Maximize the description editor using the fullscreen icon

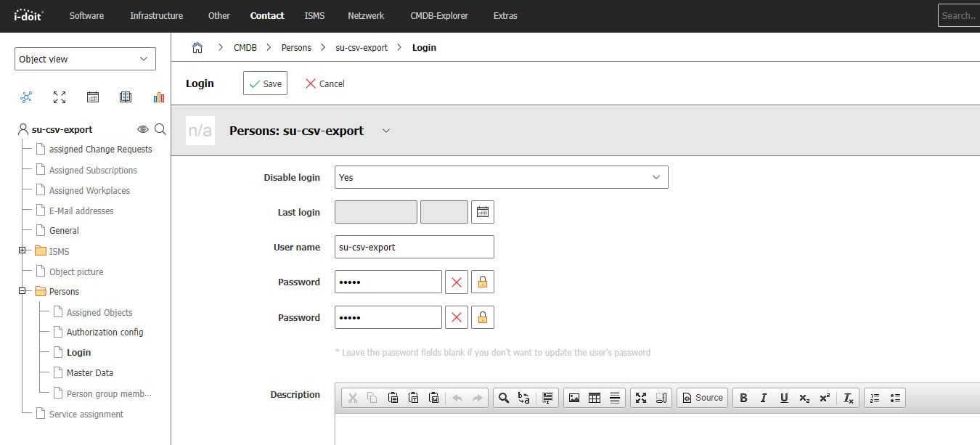(641, 397)
